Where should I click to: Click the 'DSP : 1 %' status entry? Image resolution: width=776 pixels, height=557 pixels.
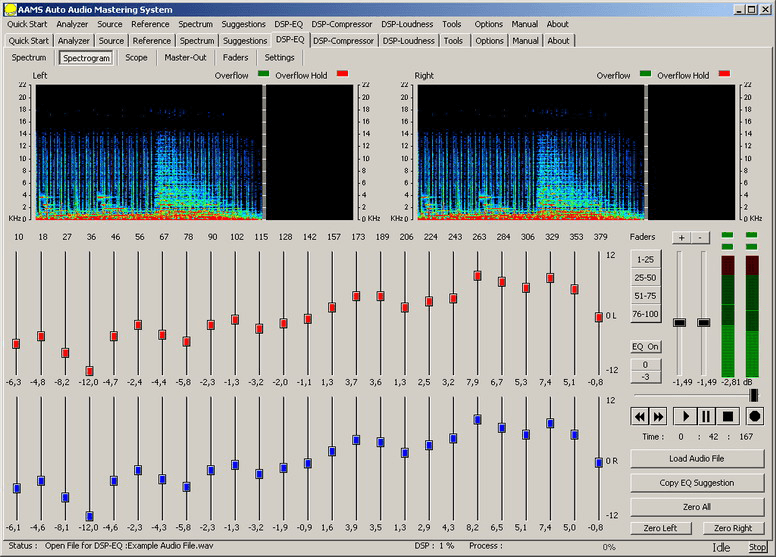(x=434, y=546)
